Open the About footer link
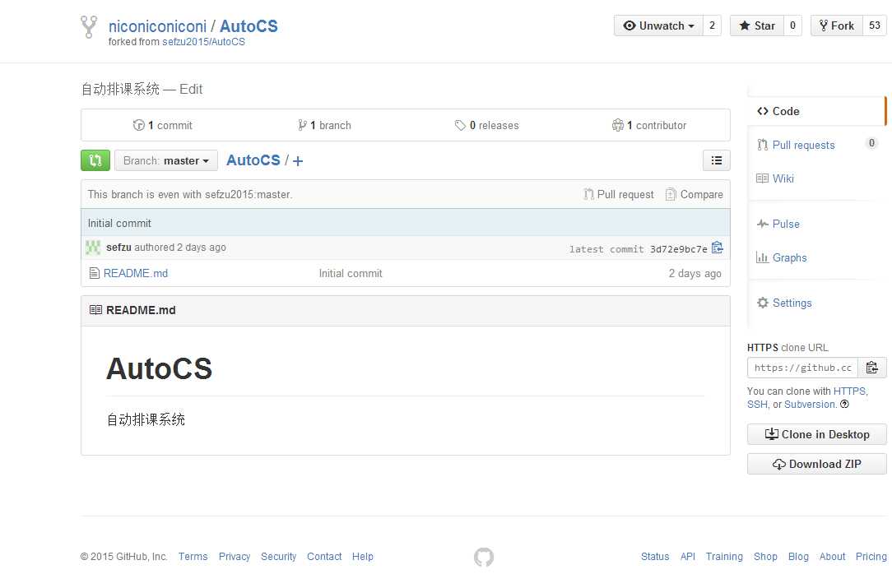Screen dimensions: 892x588 click(x=832, y=557)
